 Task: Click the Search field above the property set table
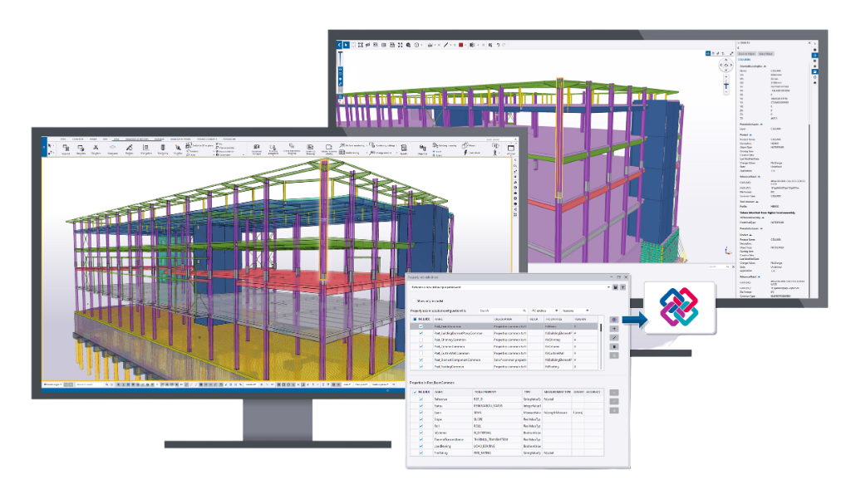503,311
